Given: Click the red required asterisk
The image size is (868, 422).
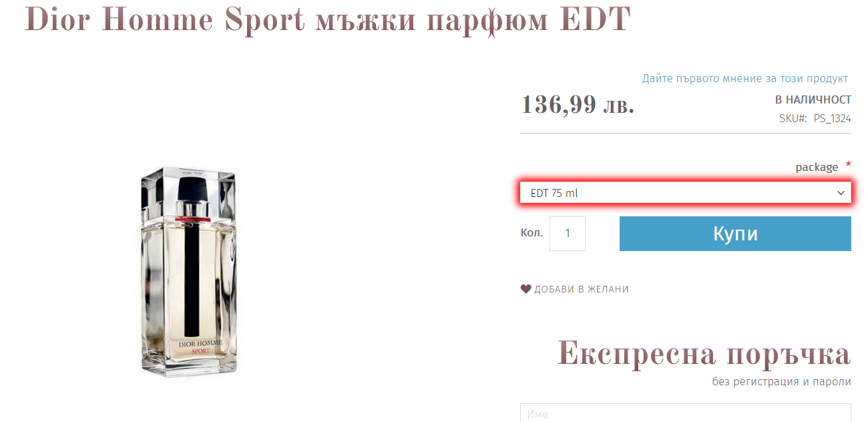Looking at the screenshot, I should [848, 164].
